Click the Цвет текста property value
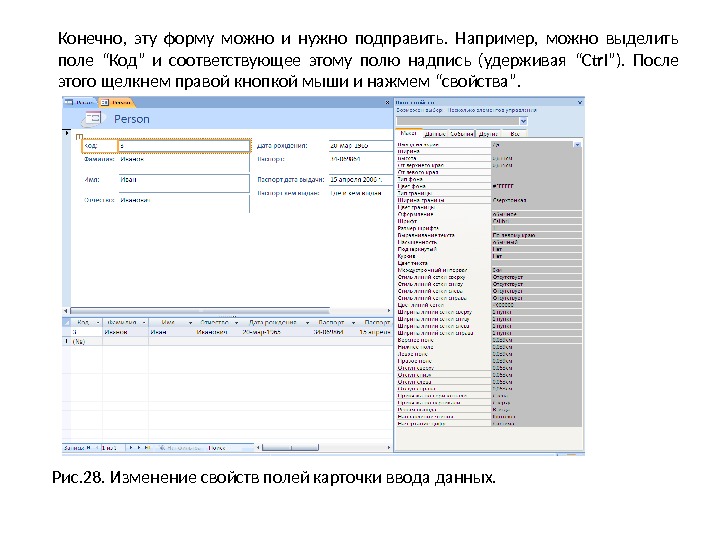Image resolution: width=720 pixels, height=540 pixels. coord(536,263)
